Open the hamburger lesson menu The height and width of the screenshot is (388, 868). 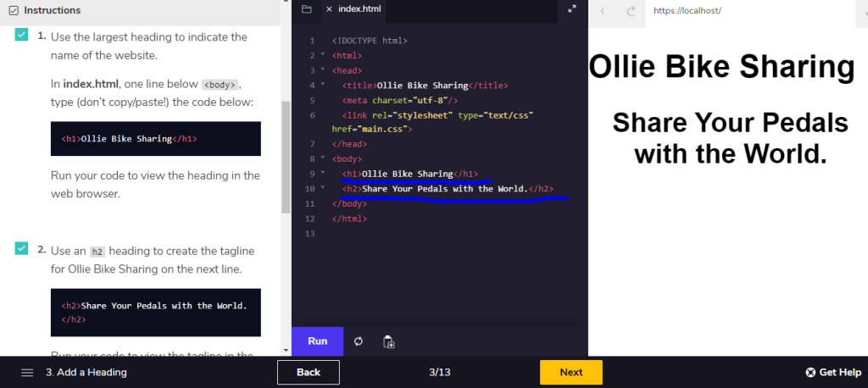point(27,373)
